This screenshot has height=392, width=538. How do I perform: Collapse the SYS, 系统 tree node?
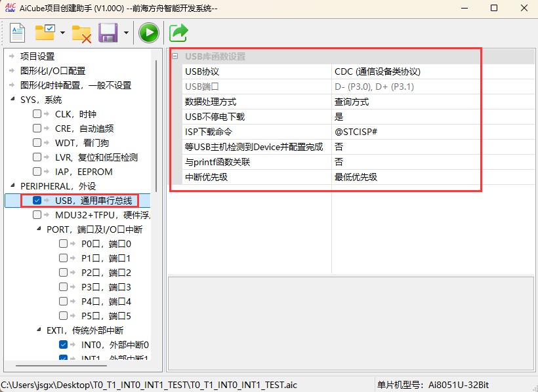tap(12, 99)
